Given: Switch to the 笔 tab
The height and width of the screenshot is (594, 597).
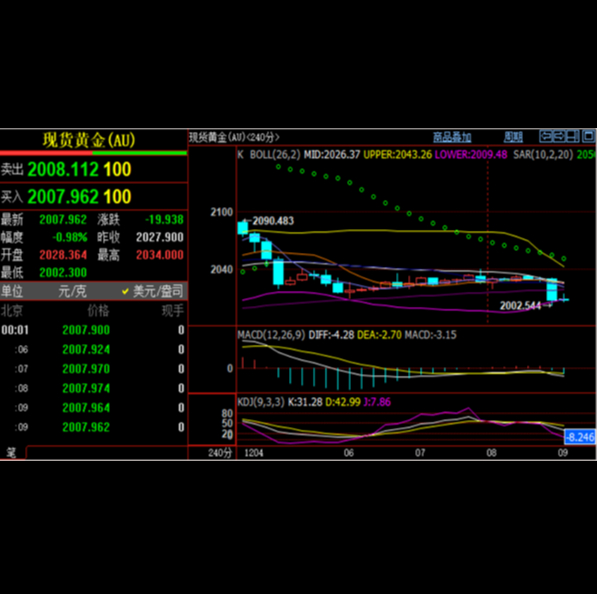Looking at the screenshot, I should tap(11, 452).
